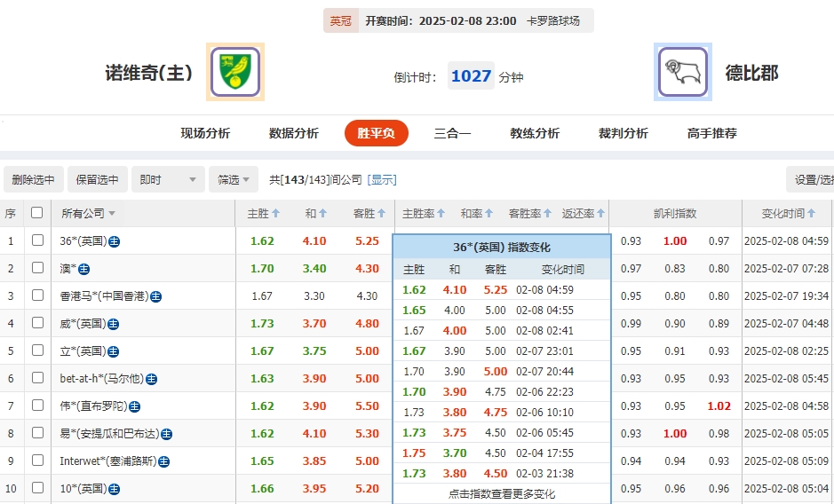Sort by 客胜 column arrow
Image resolution: width=834 pixels, height=504 pixels.
coord(382,214)
